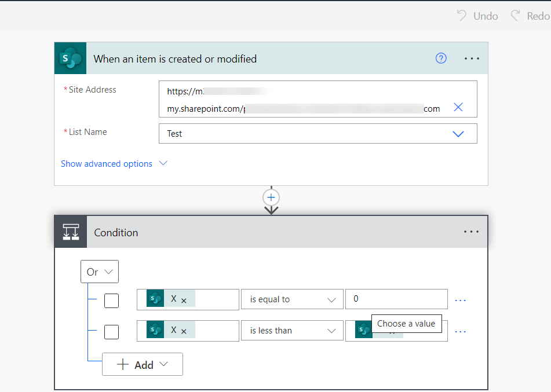Click the value field containing 0
This screenshot has height=392, width=551.
396,299
